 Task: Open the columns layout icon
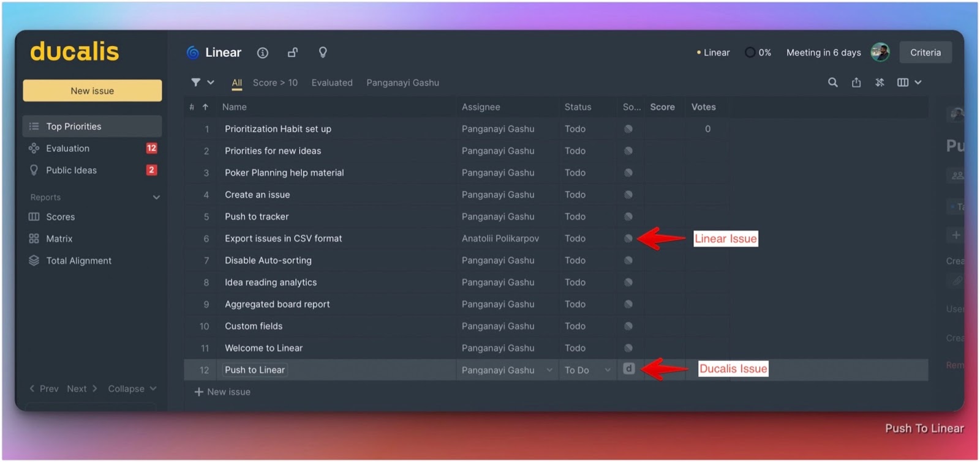pos(903,82)
